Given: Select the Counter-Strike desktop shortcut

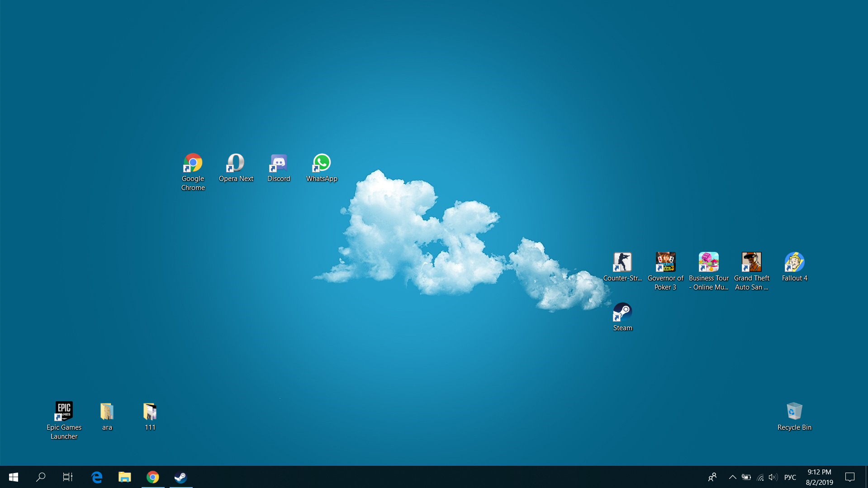Looking at the screenshot, I should point(622,267).
